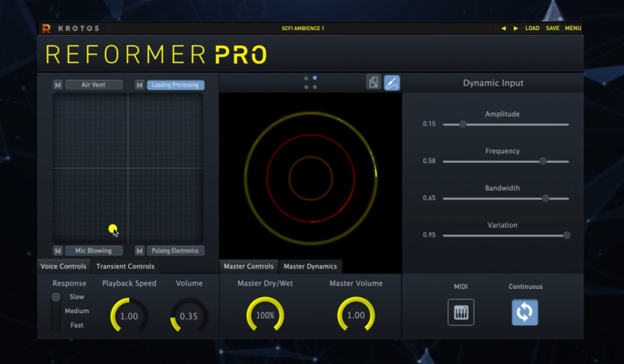Click LOAD preset button

pyautogui.click(x=532, y=28)
